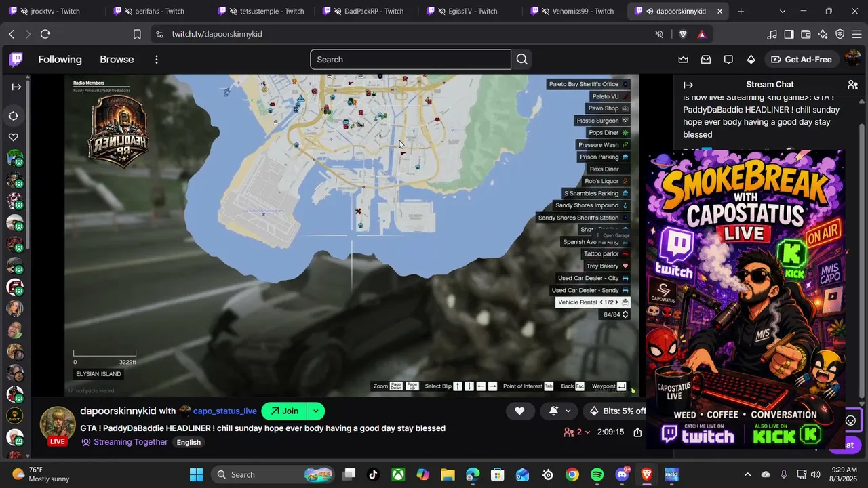Open the Twitch notifications inbox
Viewport: 868px width, 488px height.
tap(706, 60)
